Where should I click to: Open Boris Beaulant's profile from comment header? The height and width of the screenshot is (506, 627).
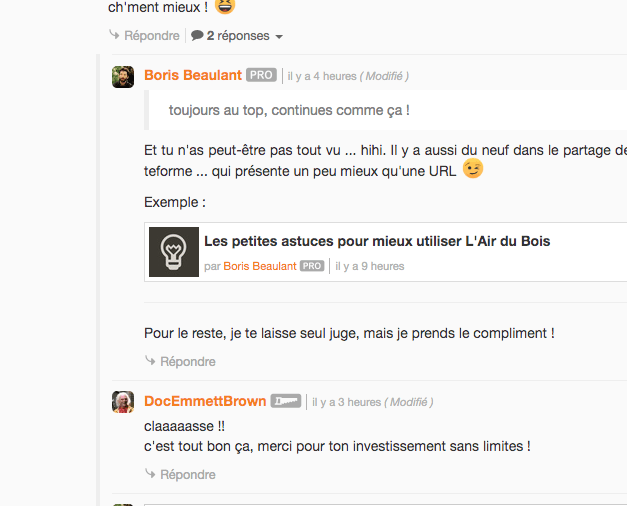(x=193, y=75)
